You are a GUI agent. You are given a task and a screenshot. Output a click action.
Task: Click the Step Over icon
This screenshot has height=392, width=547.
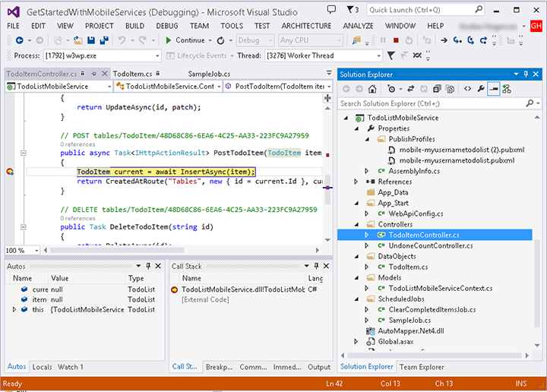(470, 40)
